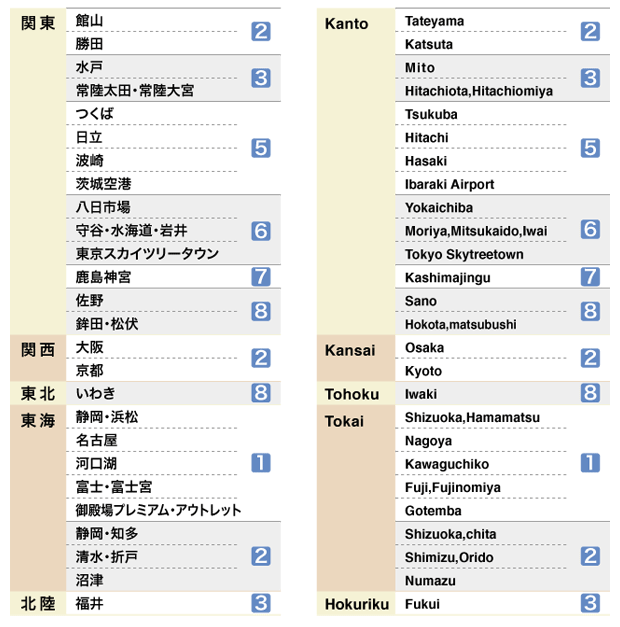This screenshot has width=620, height=627.
Task: Click the Ibaraki Airport destination
Action: pos(450,184)
